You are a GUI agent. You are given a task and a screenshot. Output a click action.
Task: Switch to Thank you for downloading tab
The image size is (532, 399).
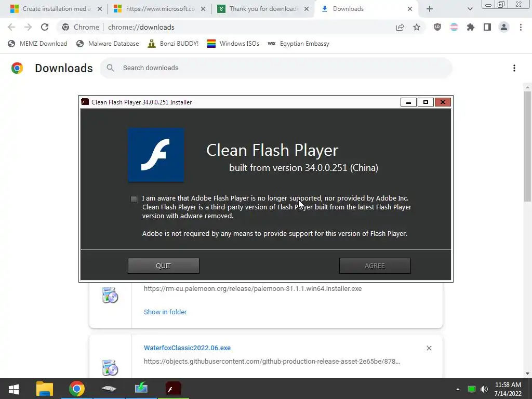tap(263, 9)
